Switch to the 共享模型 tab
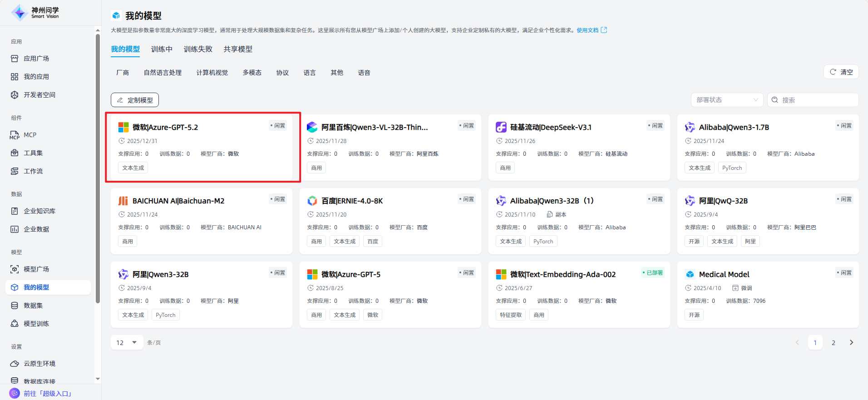This screenshot has width=868, height=400. point(238,49)
